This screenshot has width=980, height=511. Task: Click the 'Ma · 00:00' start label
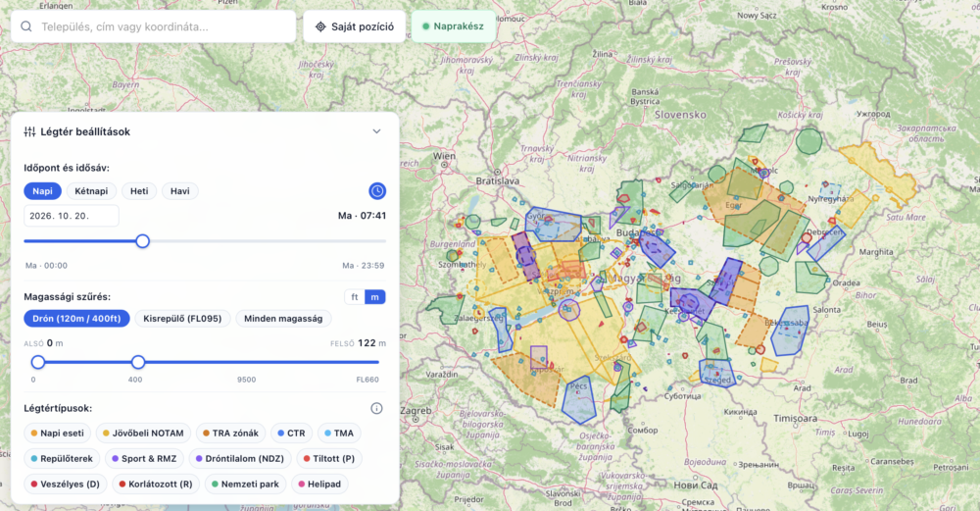46,265
